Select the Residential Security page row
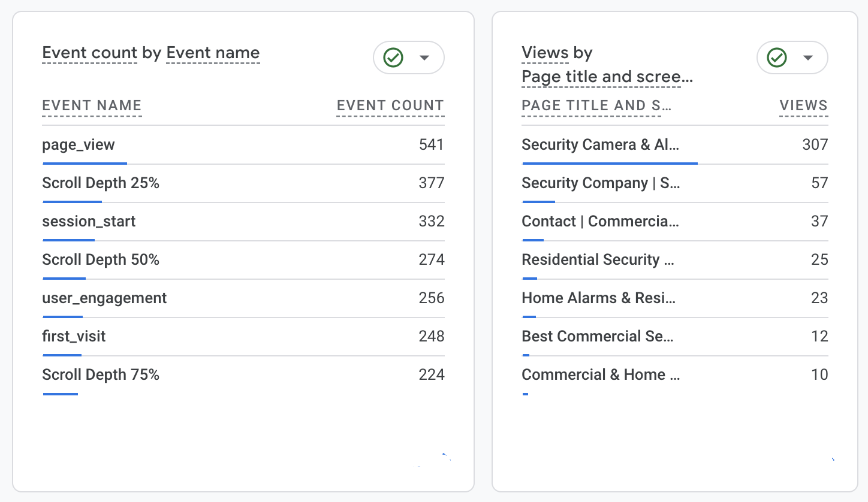The height and width of the screenshot is (502, 868). [x=598, y=260]
